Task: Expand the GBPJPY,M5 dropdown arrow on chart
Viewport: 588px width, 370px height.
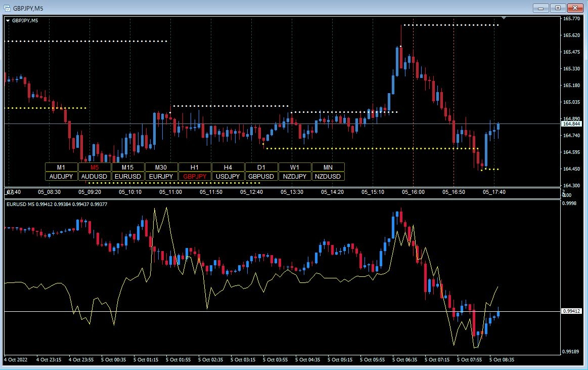Action: tap(8, 20)
